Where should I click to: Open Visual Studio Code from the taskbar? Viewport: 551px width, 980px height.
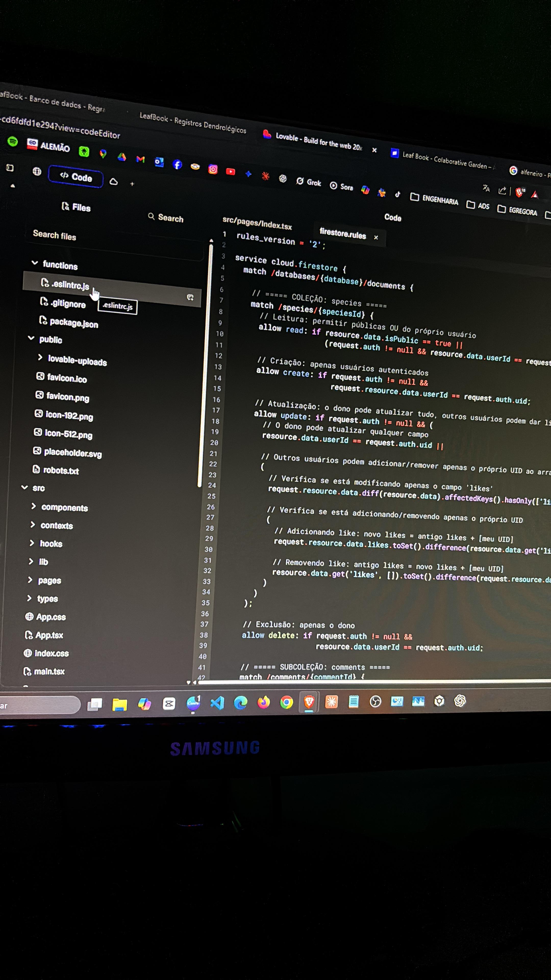tap(217, 703)
